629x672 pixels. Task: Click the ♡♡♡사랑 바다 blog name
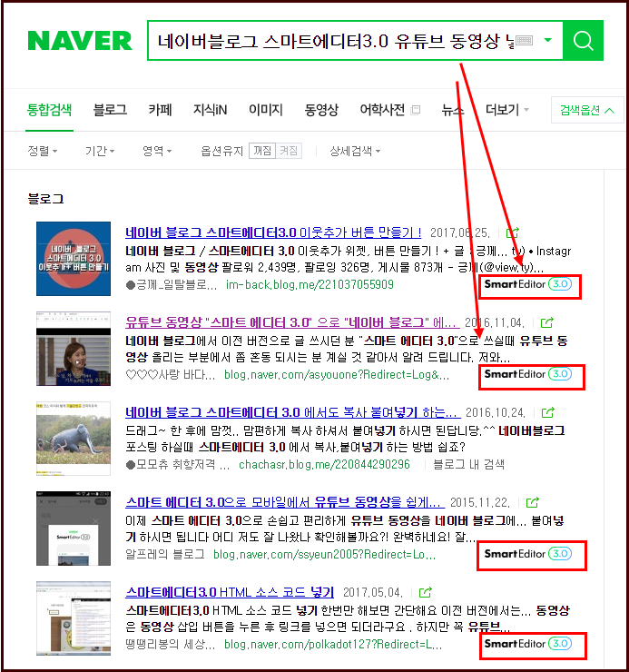pyautogui.click(x=170, y=374)
